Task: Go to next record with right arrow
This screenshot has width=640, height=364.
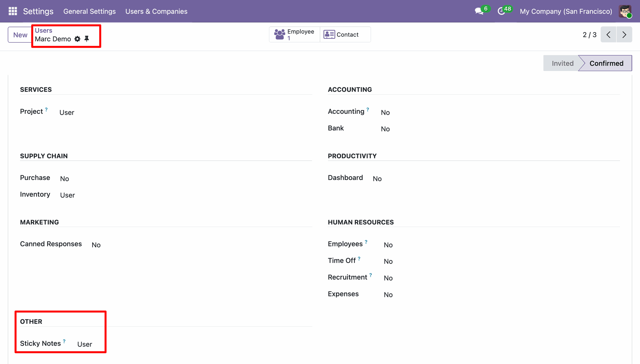Action: (624, 35)
